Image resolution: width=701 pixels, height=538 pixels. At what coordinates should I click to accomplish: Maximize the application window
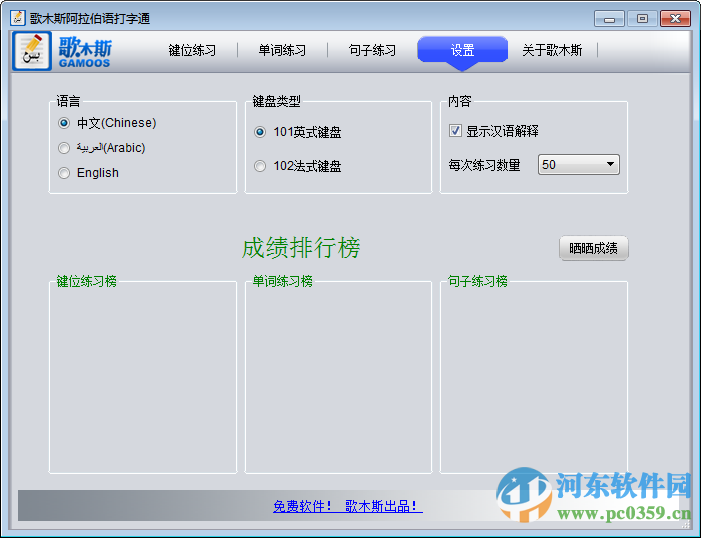tap(642, 19)
